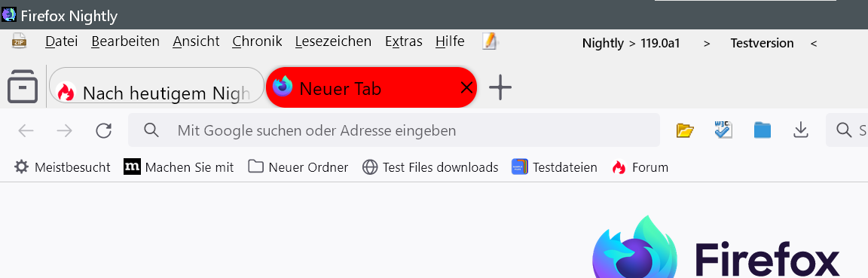Open a new tab with plus button

click(x=500, y=87)
